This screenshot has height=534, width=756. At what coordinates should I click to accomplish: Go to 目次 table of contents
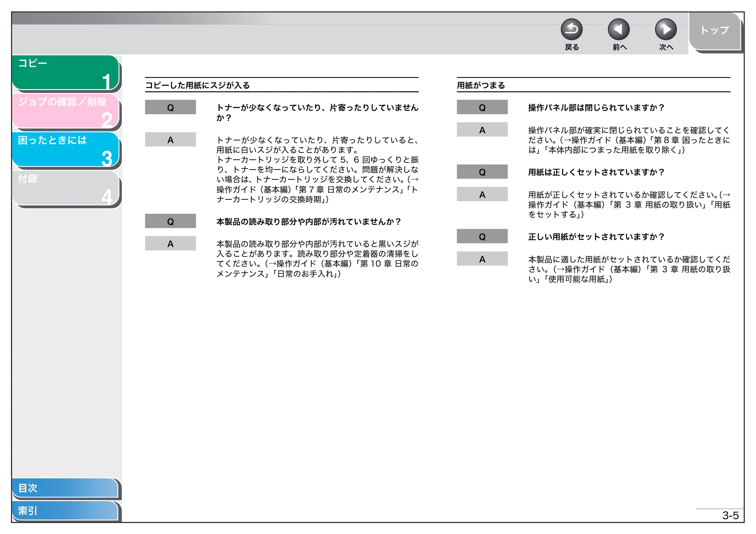(65, 488)
